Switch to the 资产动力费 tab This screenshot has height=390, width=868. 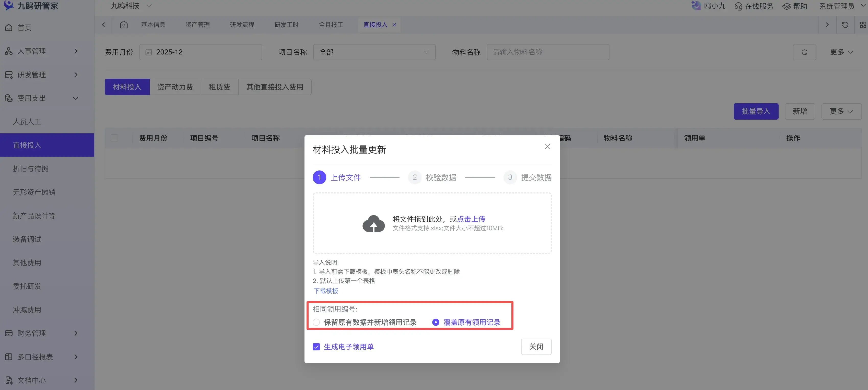click(175, 87)
